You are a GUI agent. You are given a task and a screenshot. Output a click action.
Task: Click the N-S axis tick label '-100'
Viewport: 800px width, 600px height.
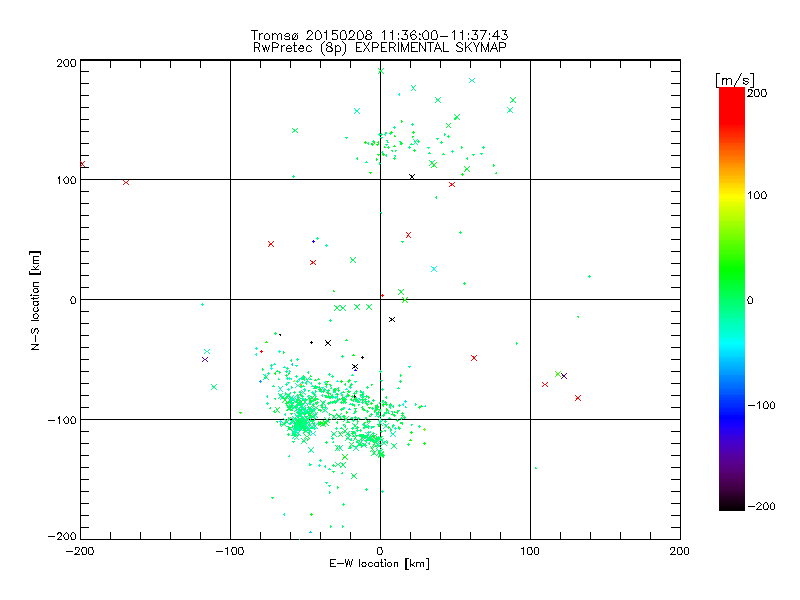[x=62, y=420]
